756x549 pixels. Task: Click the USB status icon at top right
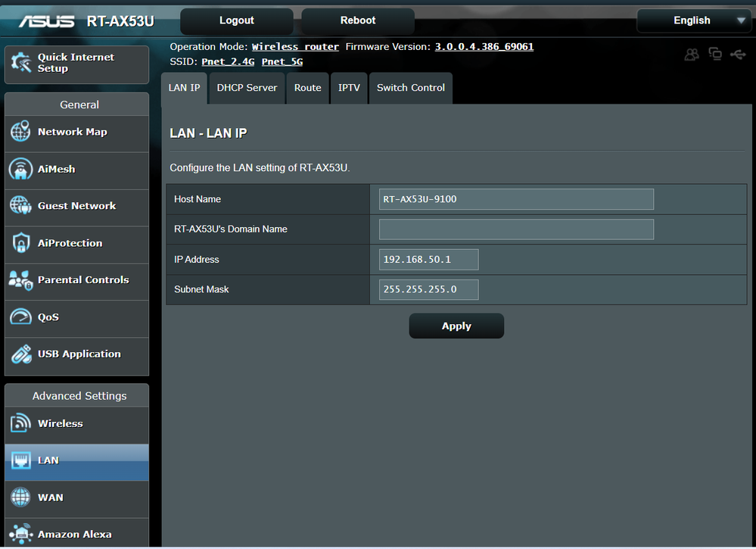[x=738, y=55]
